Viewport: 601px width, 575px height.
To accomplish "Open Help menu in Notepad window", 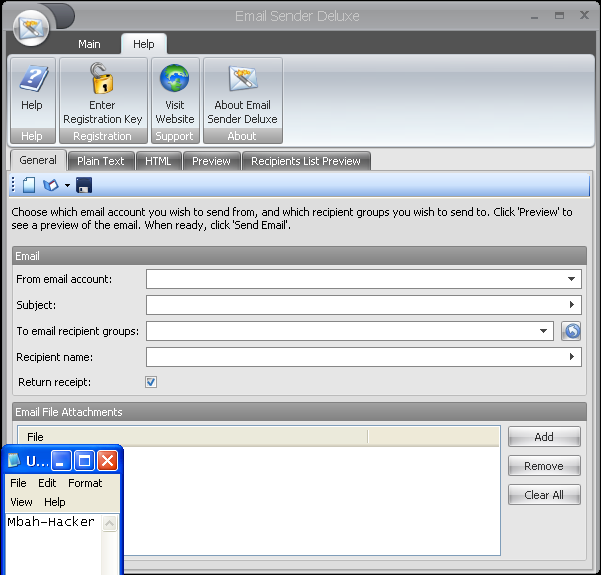I will [55, 502].
